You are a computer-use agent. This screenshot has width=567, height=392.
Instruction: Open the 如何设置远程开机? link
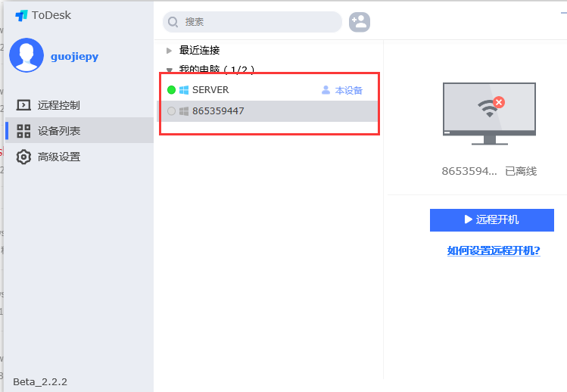pyautogui.click(x=494, y=250)
